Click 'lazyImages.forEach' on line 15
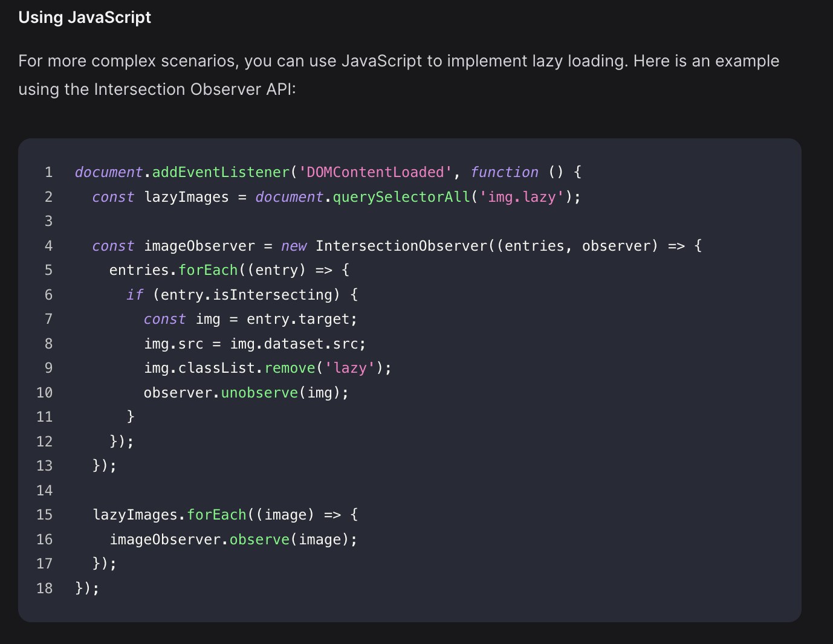This screenshot has width=833, height=644. click(169, 515)
